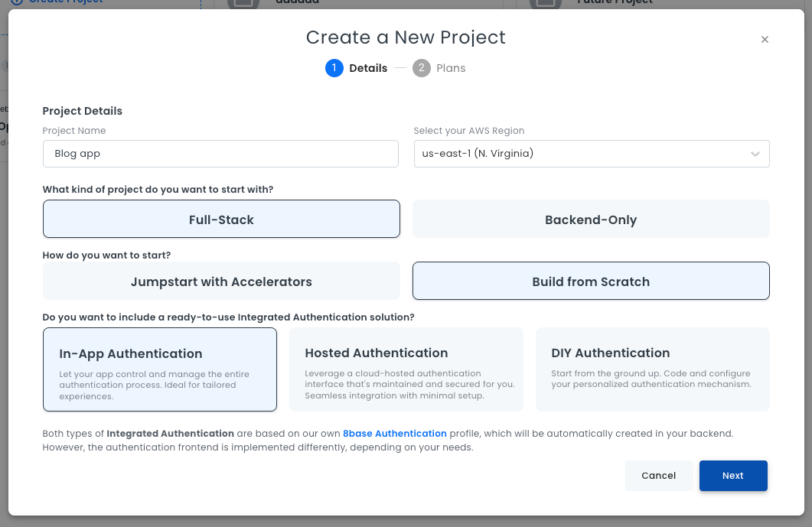Select the Full-Stack project type

(221, 220)
